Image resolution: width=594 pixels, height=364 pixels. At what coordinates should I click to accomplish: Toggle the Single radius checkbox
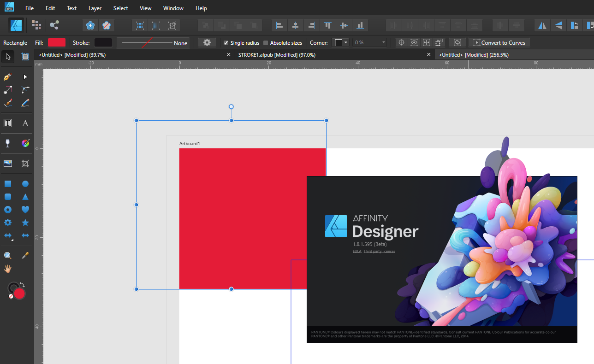click(x=226, y=43)
